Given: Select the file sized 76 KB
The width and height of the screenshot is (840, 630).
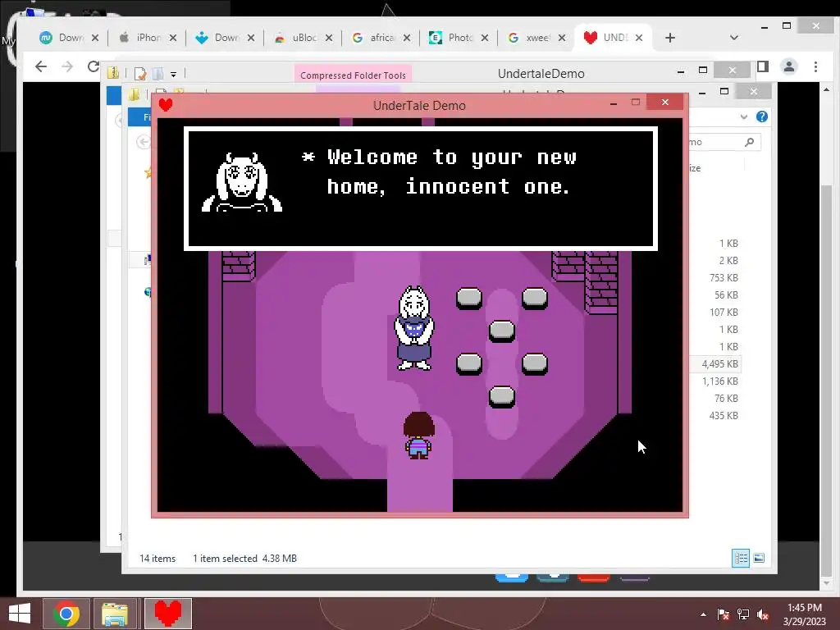Looking at the screenshot, I should (726, 398).
